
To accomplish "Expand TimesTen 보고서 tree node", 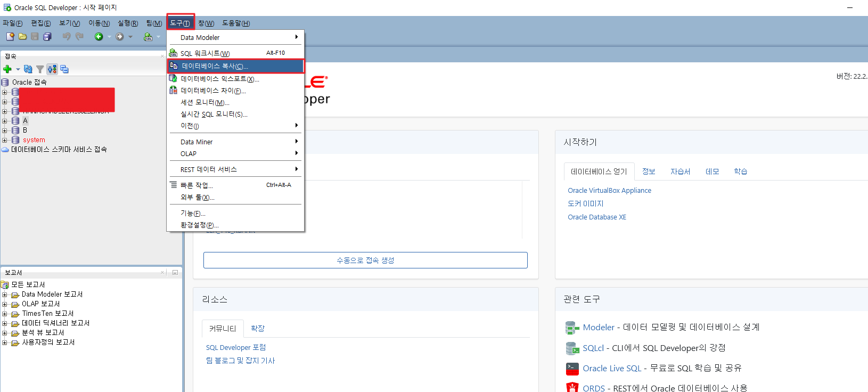I will point(5,314).
